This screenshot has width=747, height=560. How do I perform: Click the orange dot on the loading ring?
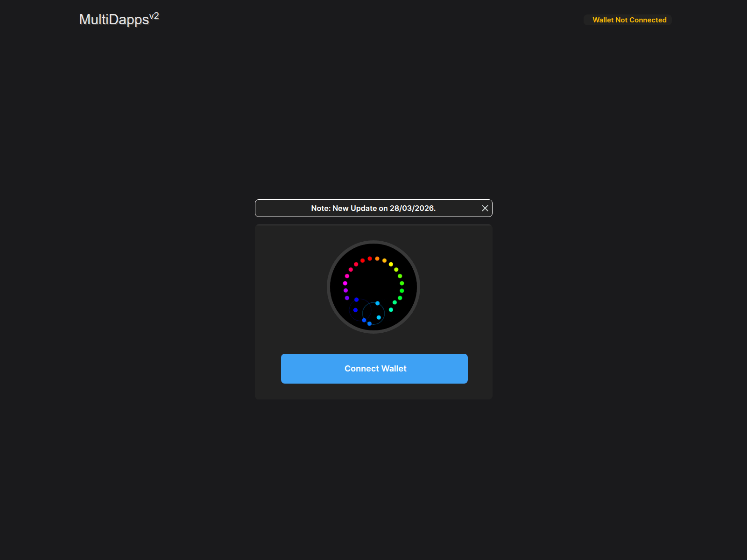click(377, 259)
